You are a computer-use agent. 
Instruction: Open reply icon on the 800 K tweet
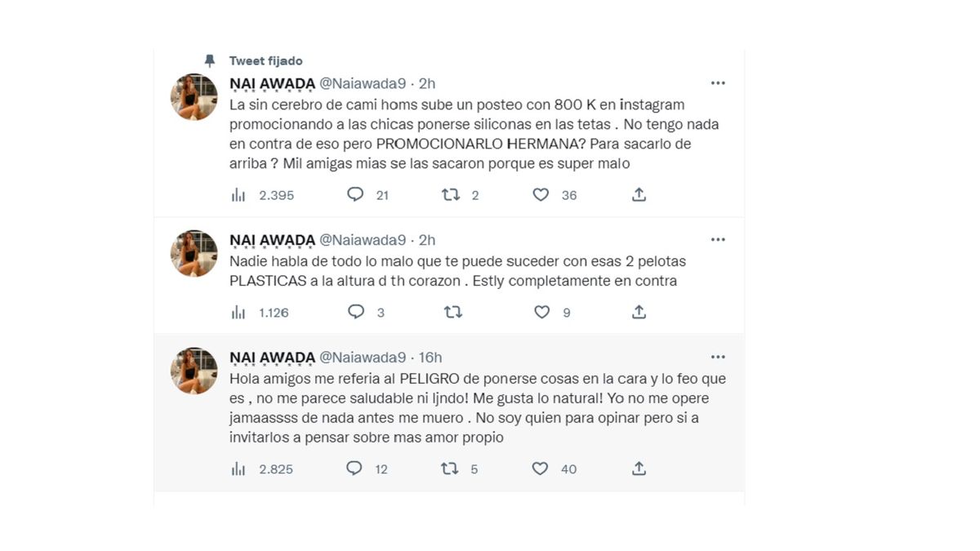pyautogui.click(x=355, y=194)
